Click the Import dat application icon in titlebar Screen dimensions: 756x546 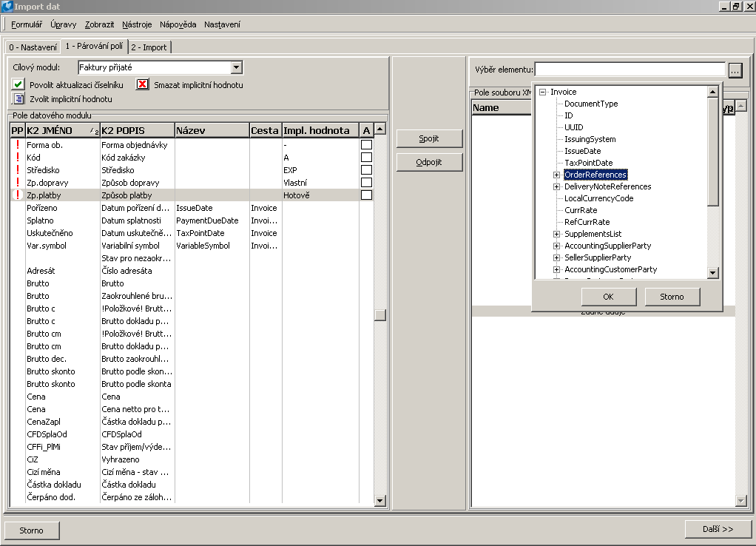pos(7,6)
